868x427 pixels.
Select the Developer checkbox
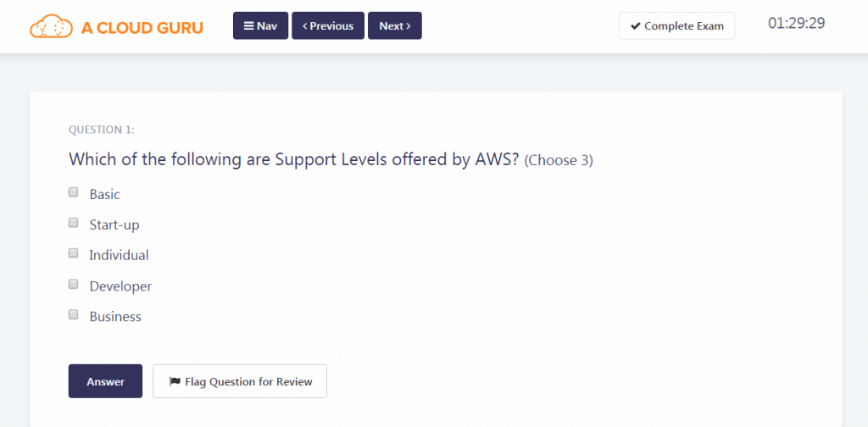[73, 285]
